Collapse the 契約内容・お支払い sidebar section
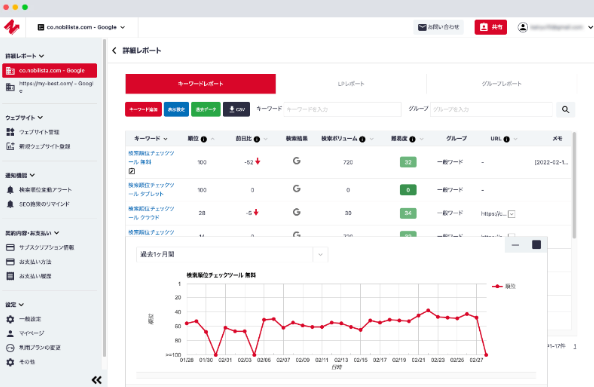 56,233
